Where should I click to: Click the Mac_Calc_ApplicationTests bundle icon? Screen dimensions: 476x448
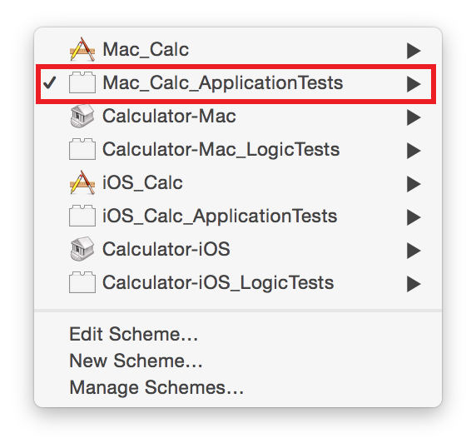pos(82,82)
